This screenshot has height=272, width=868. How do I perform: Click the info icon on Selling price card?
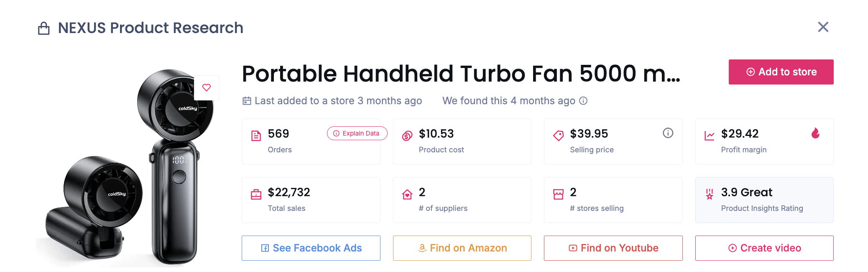668,133
